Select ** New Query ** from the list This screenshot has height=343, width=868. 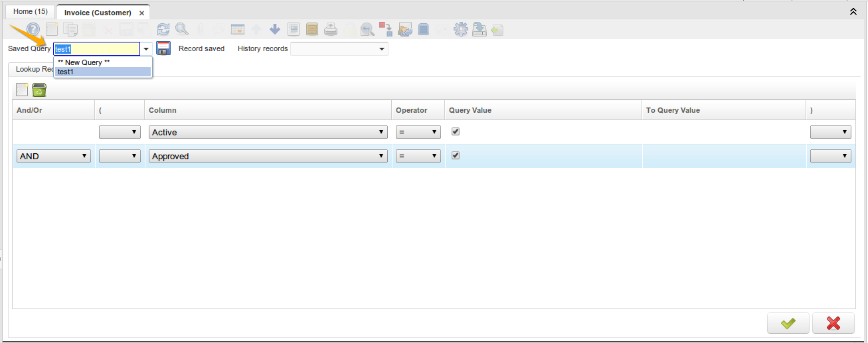point(84,62)
